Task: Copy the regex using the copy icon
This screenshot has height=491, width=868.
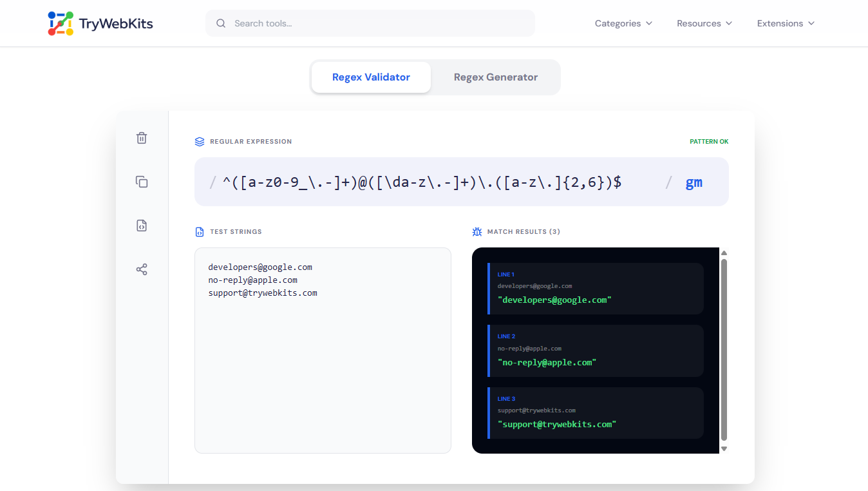Action: point(141,182)
